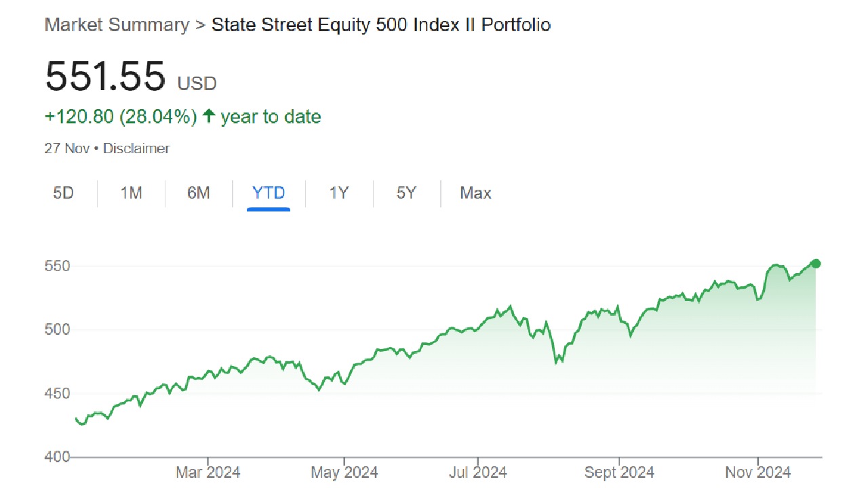Click the Jul 2024 axis label
Viewport: 868px width, 488px height.
[x=477, y=472]
